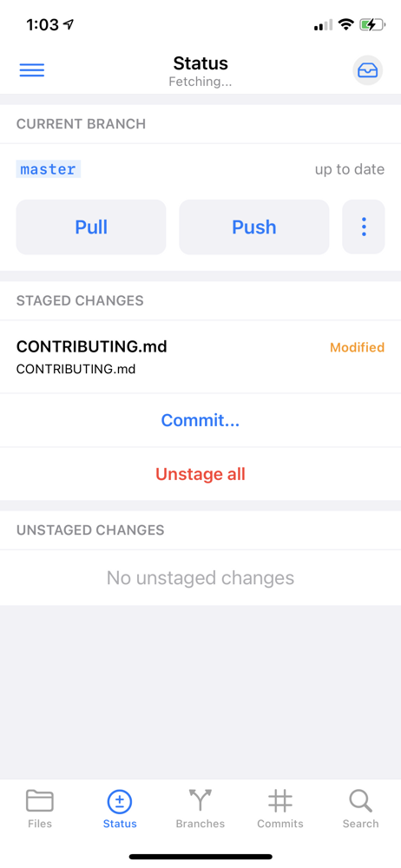Select the Status tab icon
Viewport: 401px width, 868px height.
coord(120,801)
